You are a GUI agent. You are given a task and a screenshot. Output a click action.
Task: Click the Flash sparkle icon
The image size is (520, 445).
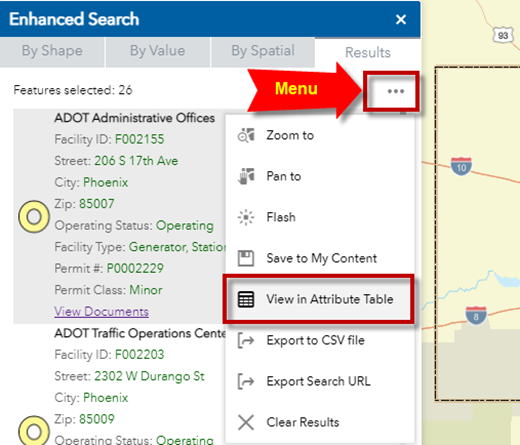coord(246,217)
